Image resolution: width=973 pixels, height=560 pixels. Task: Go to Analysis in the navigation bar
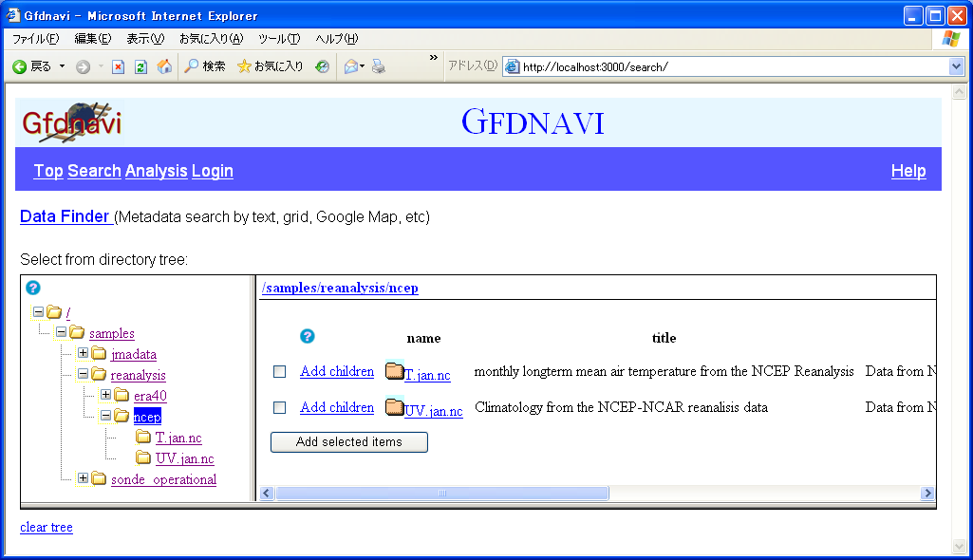point(157,171)
